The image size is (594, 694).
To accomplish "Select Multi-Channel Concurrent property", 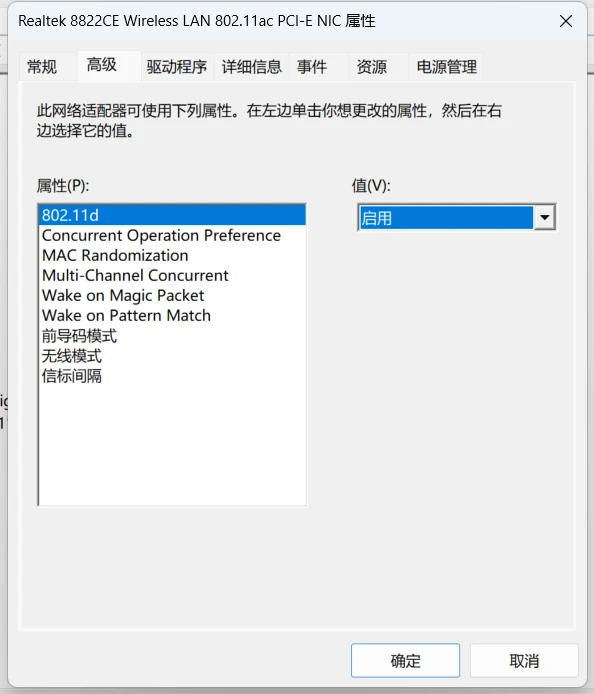I will [172, 275].
